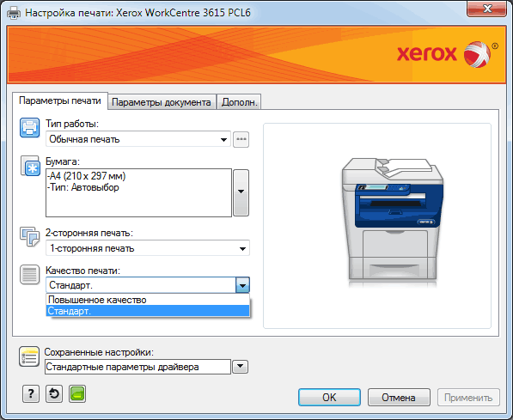Select Повышенное качество option
Viewport: 513px width, 420px height.
(x=148, y=300)
